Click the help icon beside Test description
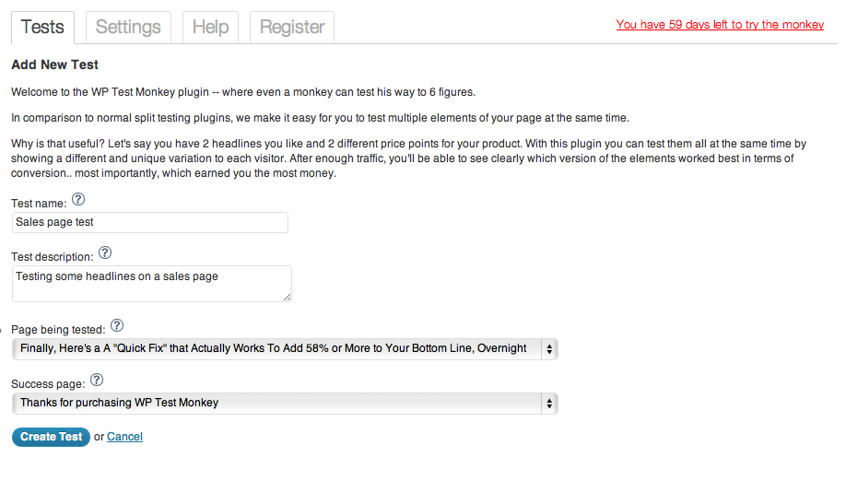Viewport: 846px width, 504px height. click(x=105, y=252)
